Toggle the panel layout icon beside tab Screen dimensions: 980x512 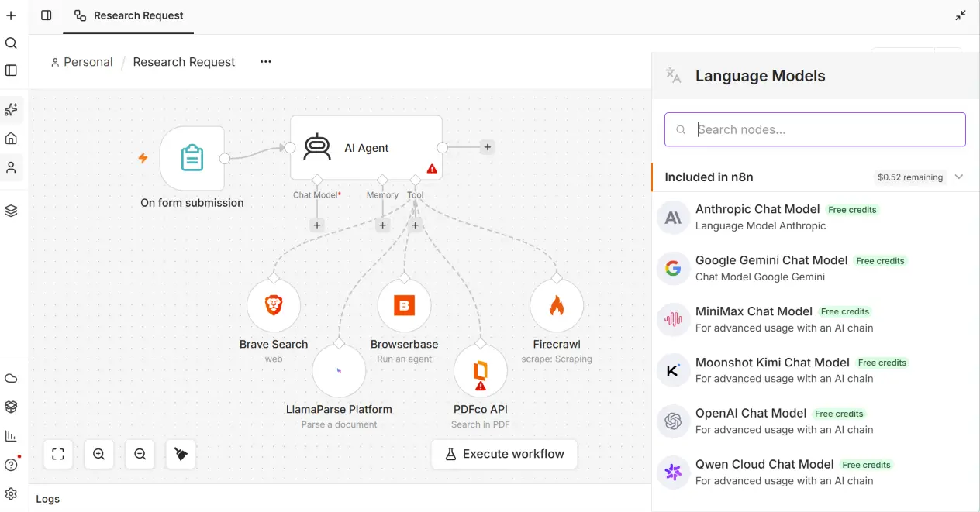pos(47,15)
